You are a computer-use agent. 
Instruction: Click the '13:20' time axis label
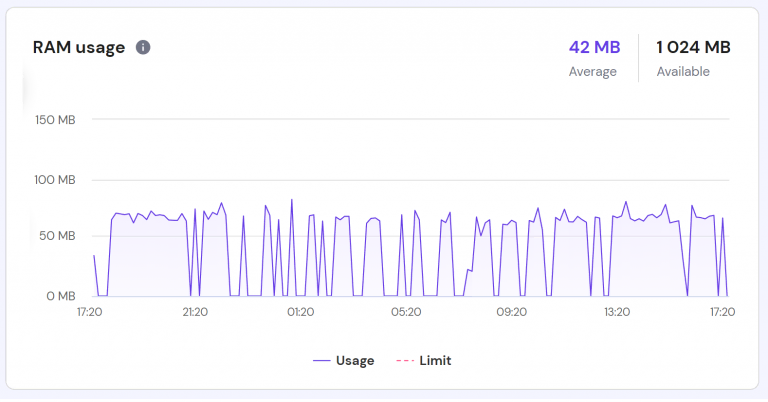[x=617, y=312]
